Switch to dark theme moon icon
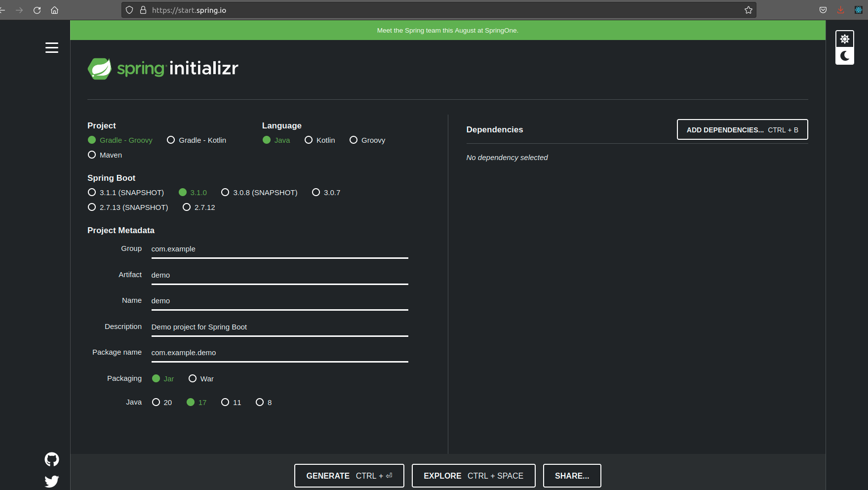The width and height of the screenshot is (868, 490). click(845, 56)
